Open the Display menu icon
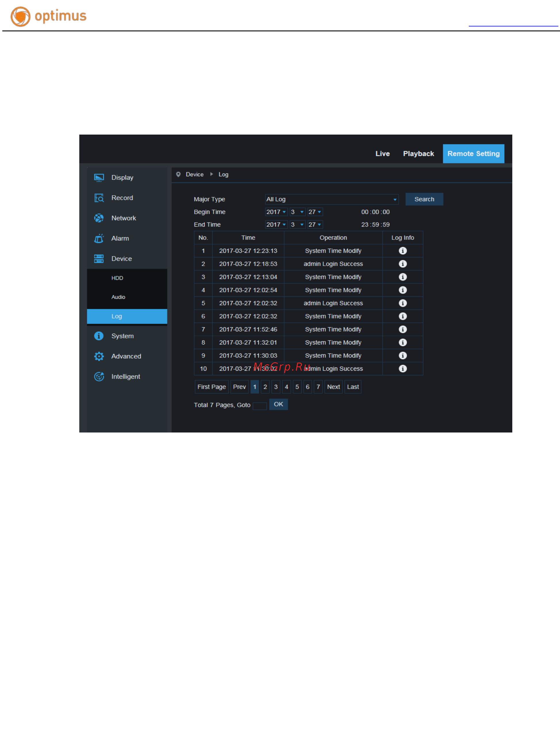Screen dimensions: 560x733 click(x=99, y=178)
